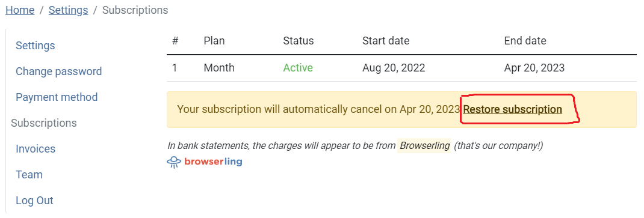Select Subscriptions sidebar item

[x=44, y=123]
